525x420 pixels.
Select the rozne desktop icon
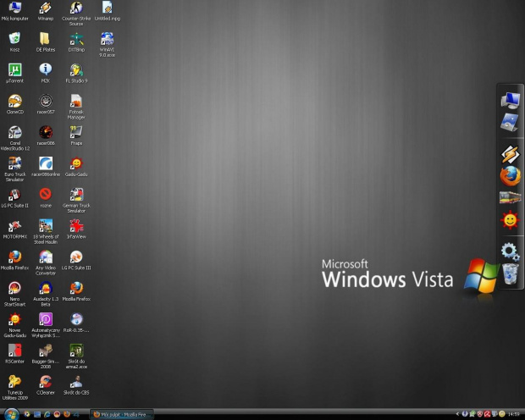[46, 198]
